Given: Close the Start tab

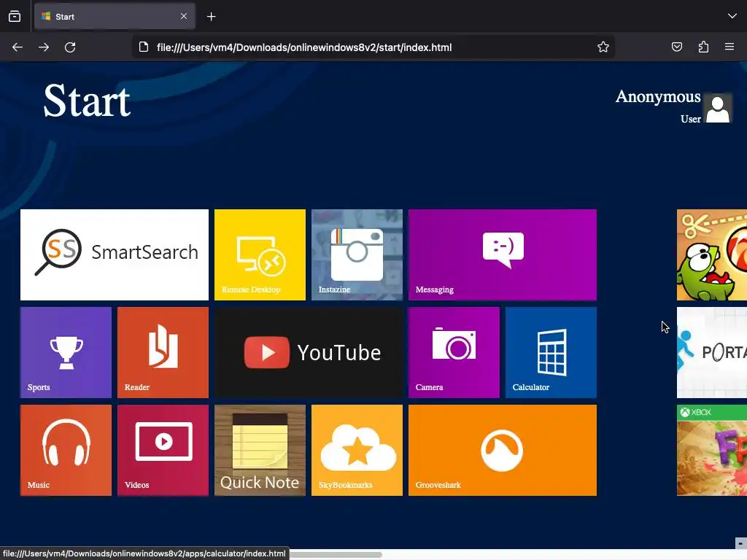Looking at the screenshot, I should click(x=184, y=16).
